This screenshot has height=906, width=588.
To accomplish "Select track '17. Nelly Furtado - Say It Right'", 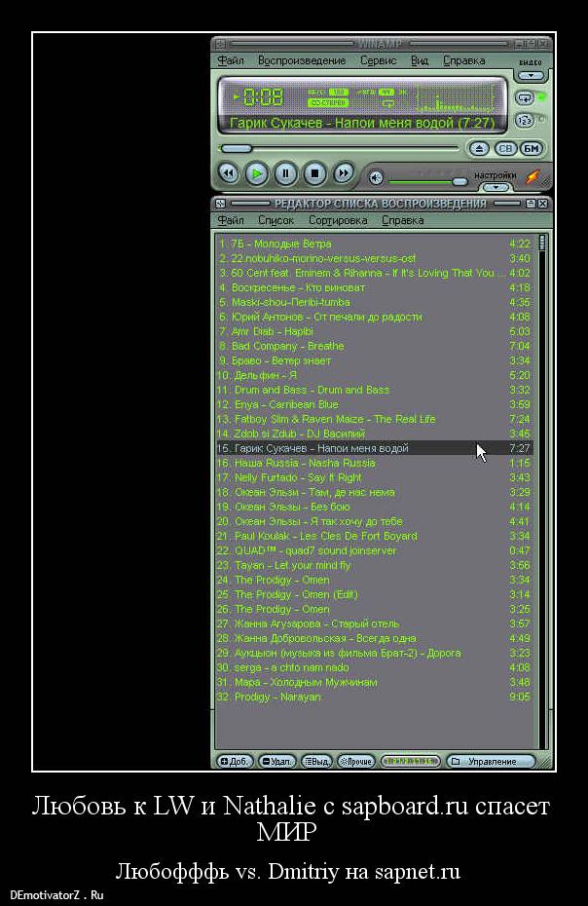I will pos(374,477).
